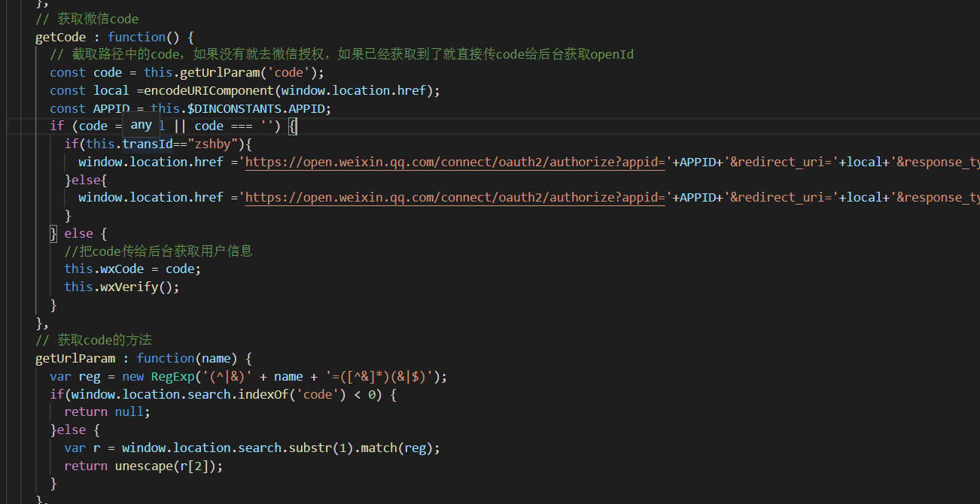Screen dimensions: 980x504
Task: Click the "return null;" statement
Action: click(108, 411)
